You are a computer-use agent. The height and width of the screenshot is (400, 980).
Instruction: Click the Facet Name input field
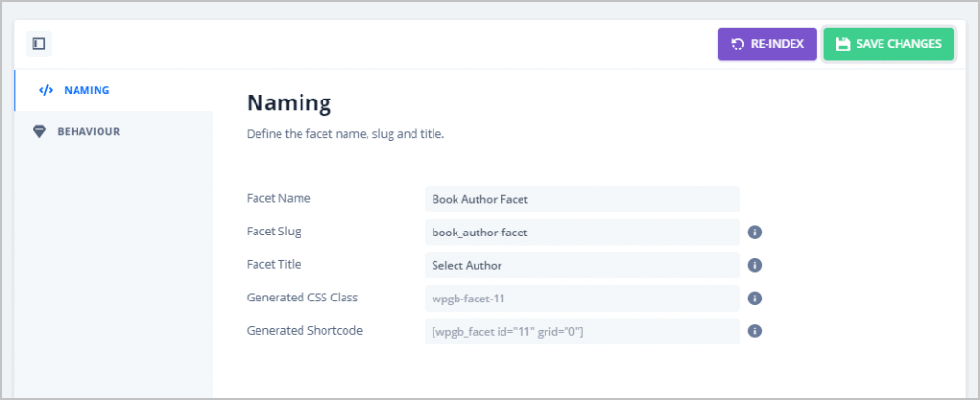tap(582, 199)
